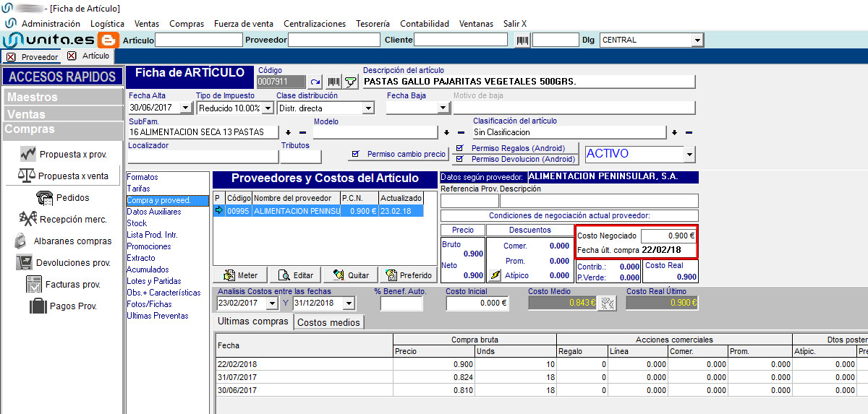
Task: Click the orange Blogger icon beside the logo
Action: pos(109,40)
